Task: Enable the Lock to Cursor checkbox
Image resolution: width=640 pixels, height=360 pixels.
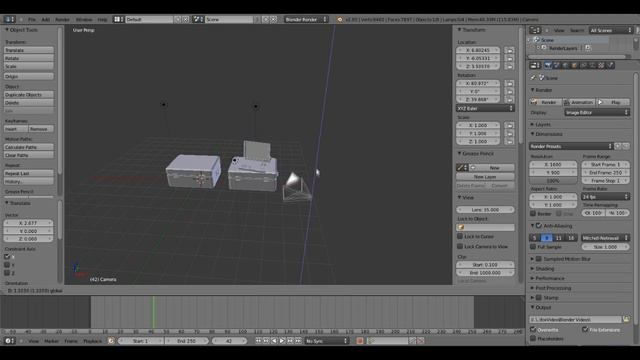Action: click(x=460, y=236)
